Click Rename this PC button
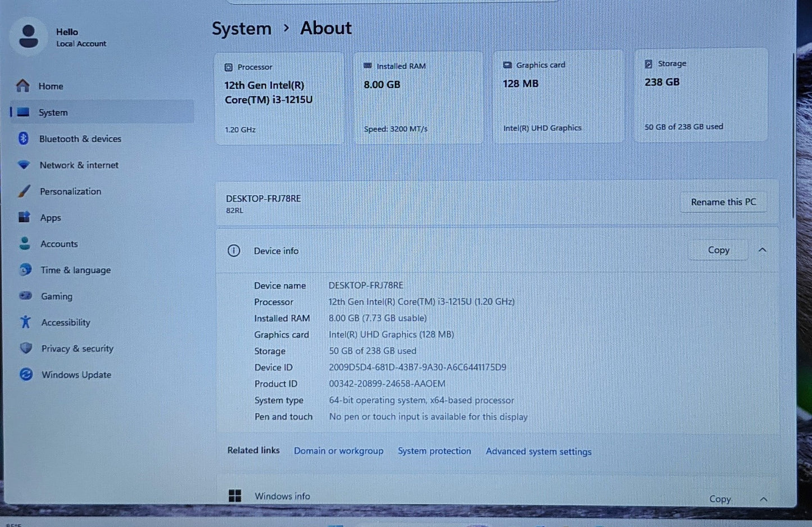Viewport: 812px width, 527px height. point(723,202)
